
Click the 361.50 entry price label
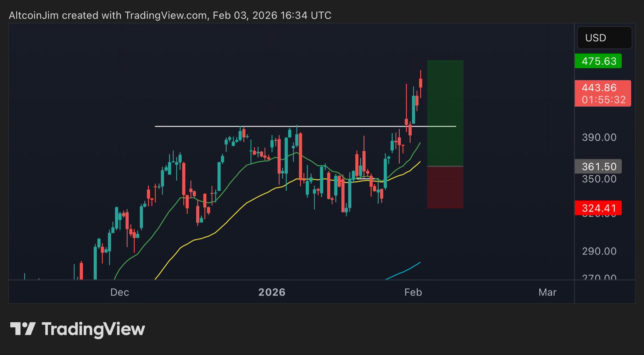pyautogui.click(x=598, y=166)
